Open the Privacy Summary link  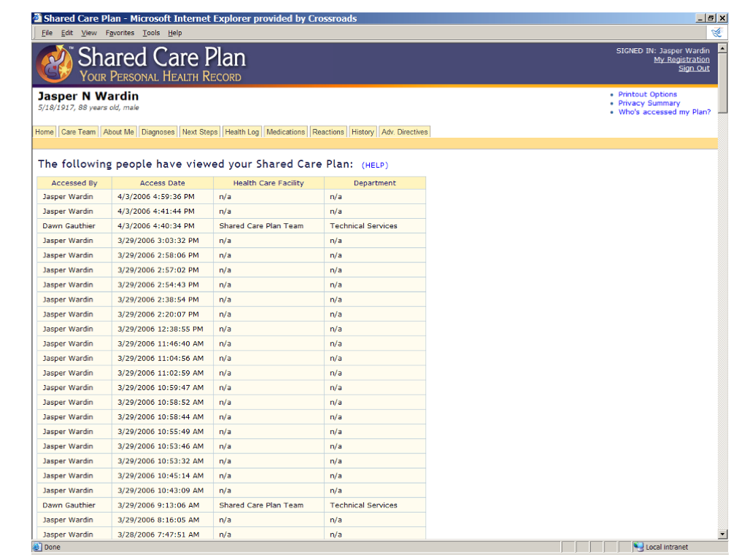649,103
